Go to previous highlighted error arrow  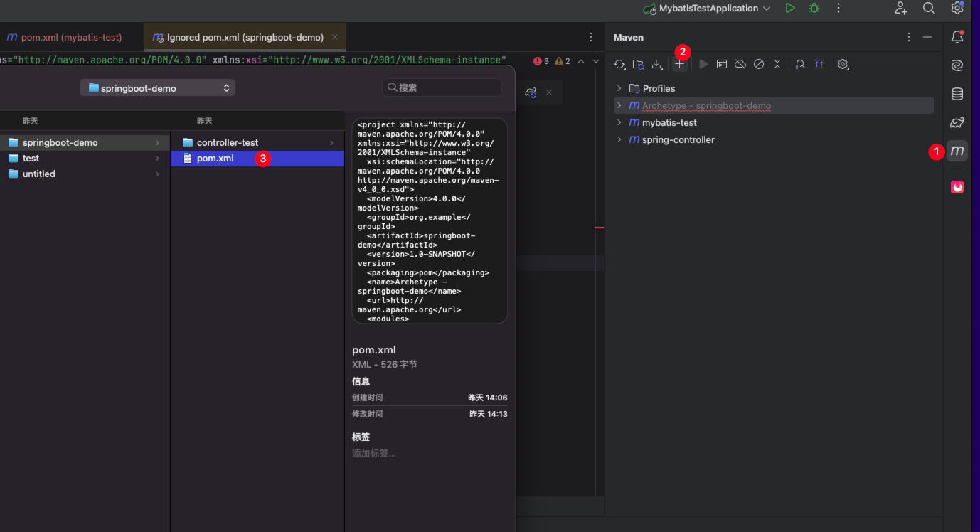click(x=581, y=61)
